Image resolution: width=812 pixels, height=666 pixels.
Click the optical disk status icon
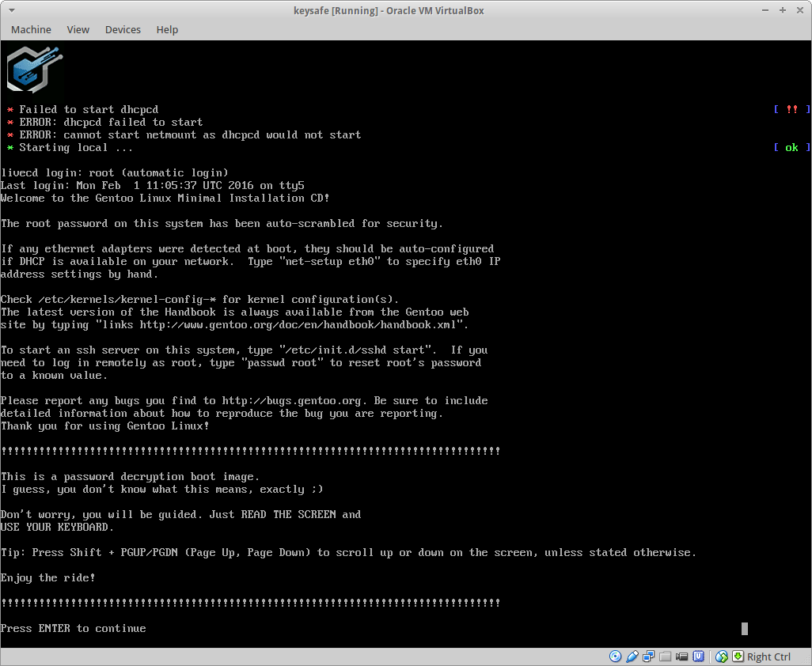[x=615, y=657]
